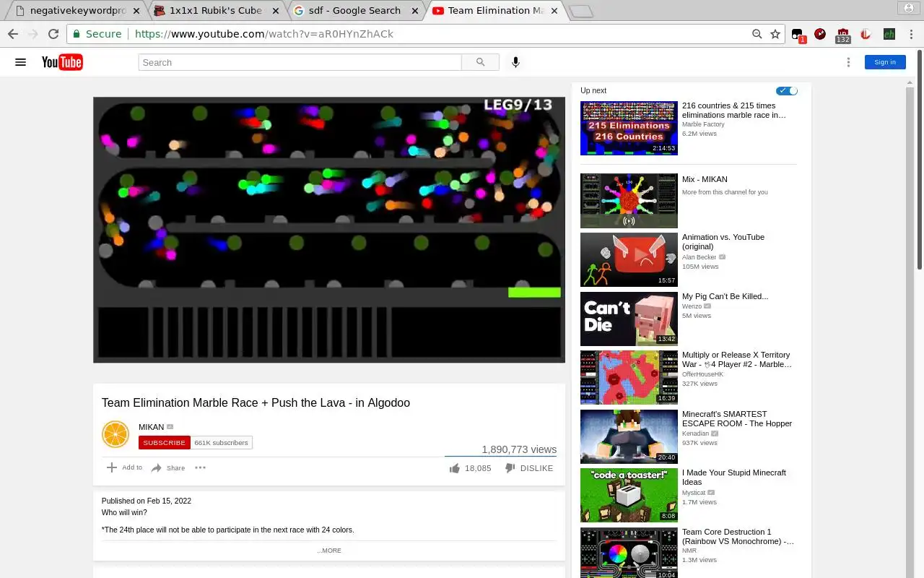The height and width of the screenshot is (578, 924).
Task: Click the zoom magnifier icon in the address bar
Action: click(757, 34)
